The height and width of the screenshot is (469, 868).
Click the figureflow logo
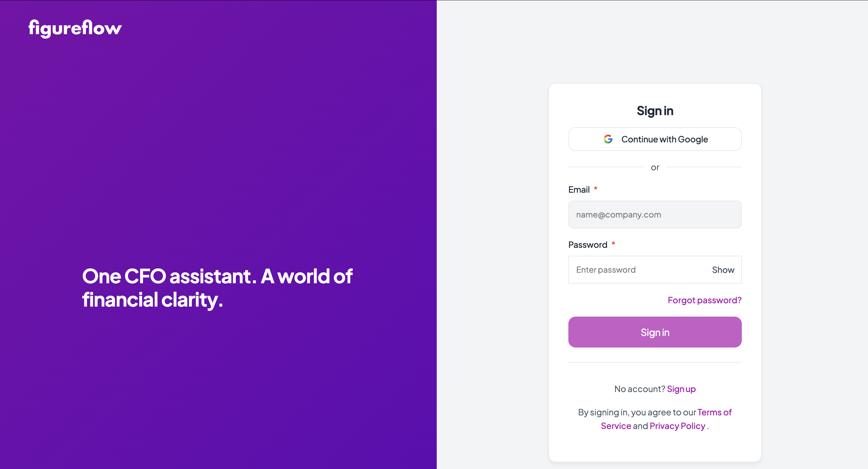point(75,28)
